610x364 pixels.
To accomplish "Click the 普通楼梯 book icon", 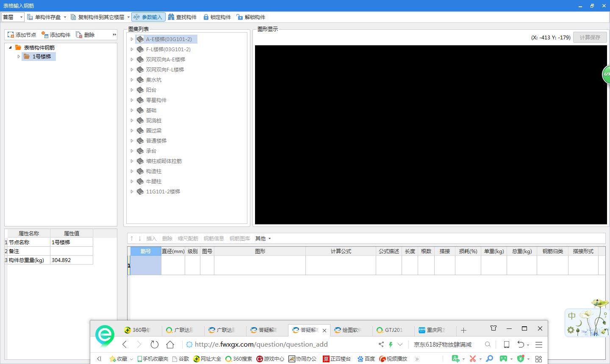I will [x=140, y=141].
